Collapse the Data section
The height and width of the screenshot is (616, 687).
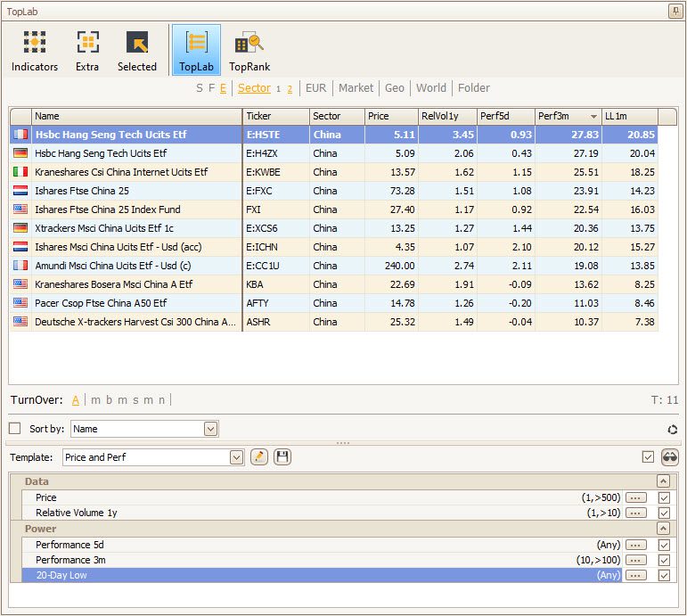pos(663,481)
